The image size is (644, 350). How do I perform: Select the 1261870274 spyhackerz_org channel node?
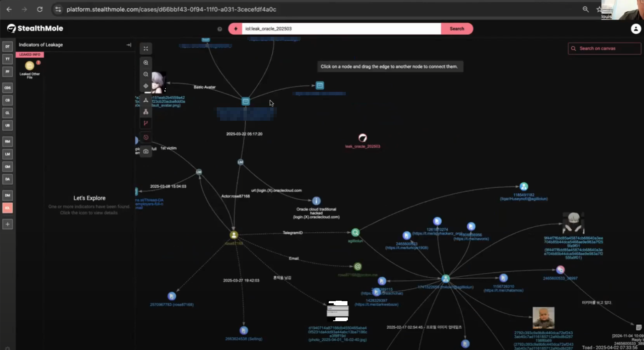click(437, 221)
